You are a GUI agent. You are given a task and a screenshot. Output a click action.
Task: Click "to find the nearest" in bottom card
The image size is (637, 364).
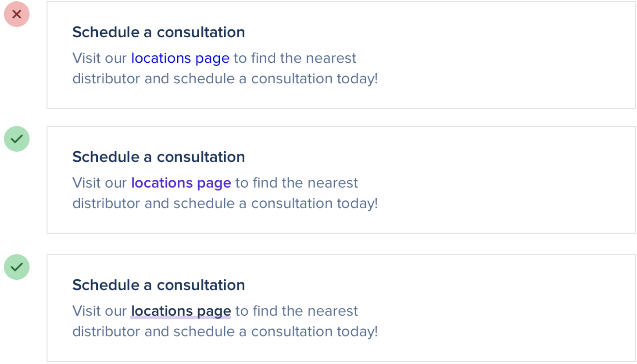point(297,311)
